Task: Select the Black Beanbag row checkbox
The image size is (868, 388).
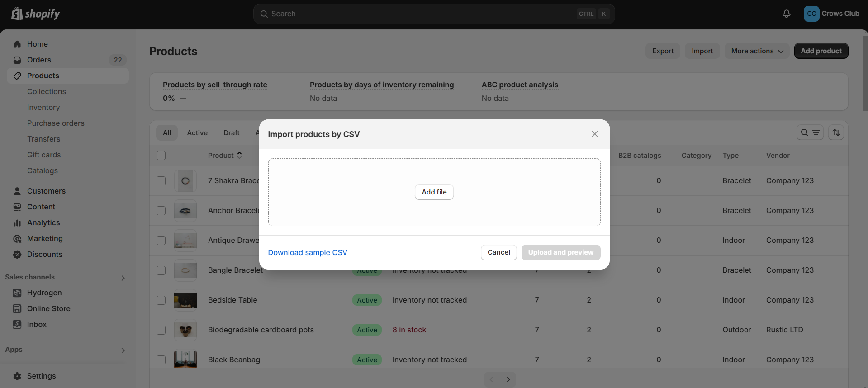Action: [x=161, y=360]
